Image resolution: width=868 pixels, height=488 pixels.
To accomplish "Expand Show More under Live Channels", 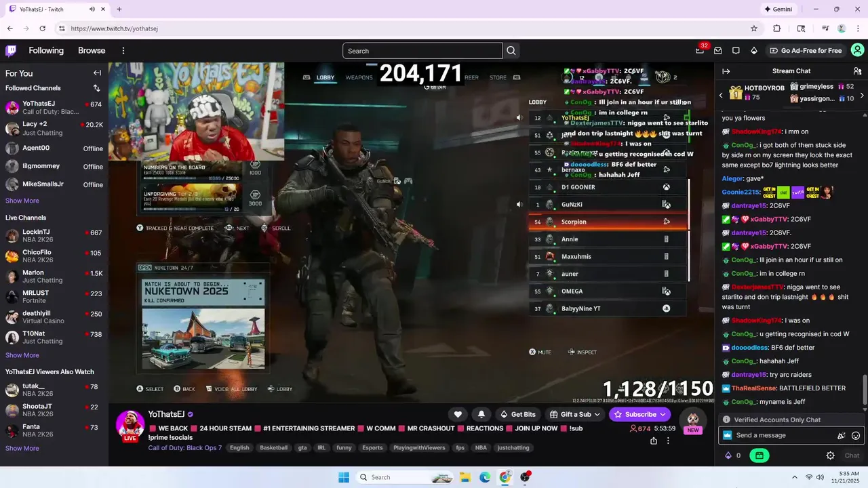I will click(22, 355).
